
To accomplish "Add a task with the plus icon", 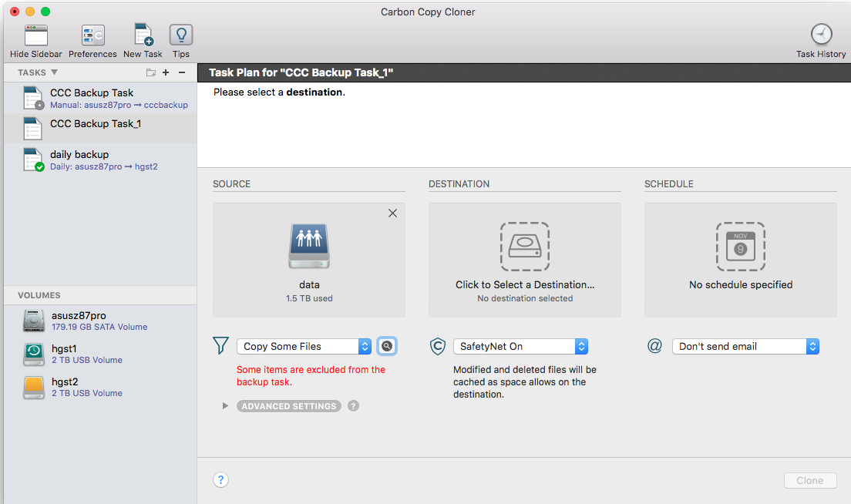I will pyautogui.click(x=166, y=72).
